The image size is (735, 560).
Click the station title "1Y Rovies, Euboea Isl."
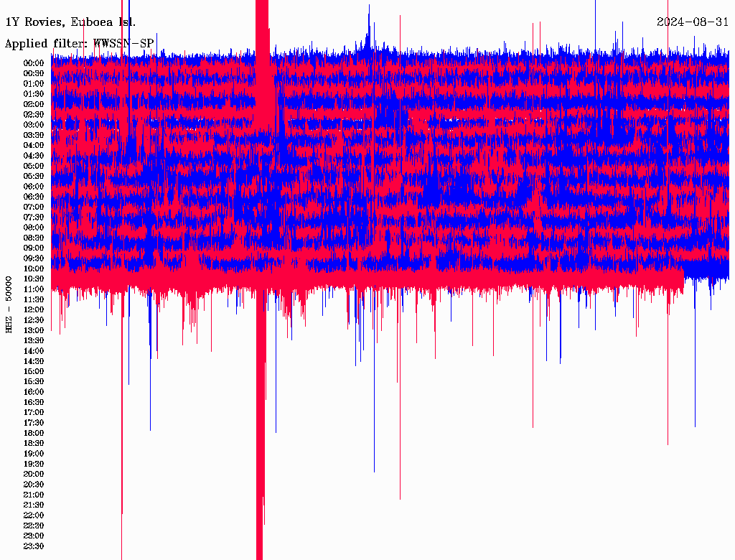(x=70, y=22)
